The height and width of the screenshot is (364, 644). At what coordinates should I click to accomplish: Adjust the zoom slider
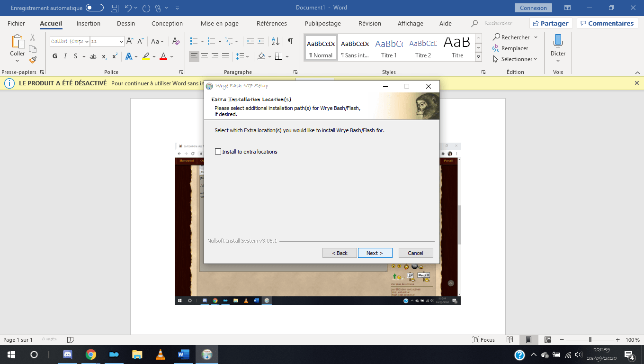[590, 340]
